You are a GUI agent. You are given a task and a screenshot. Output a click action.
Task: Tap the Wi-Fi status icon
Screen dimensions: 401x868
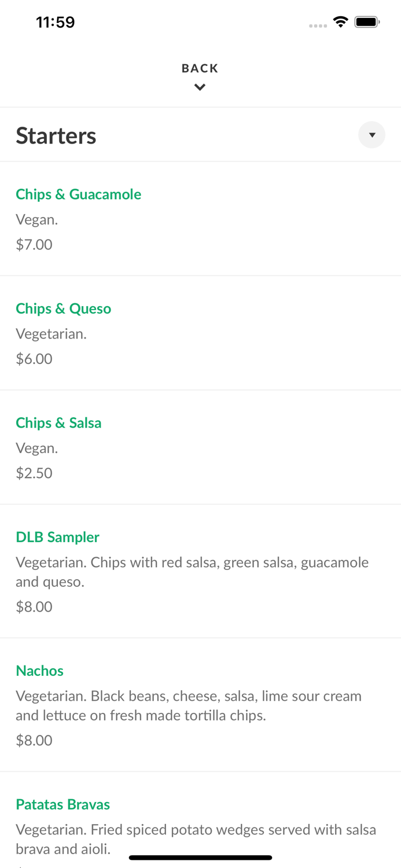[x=340, y=22]
